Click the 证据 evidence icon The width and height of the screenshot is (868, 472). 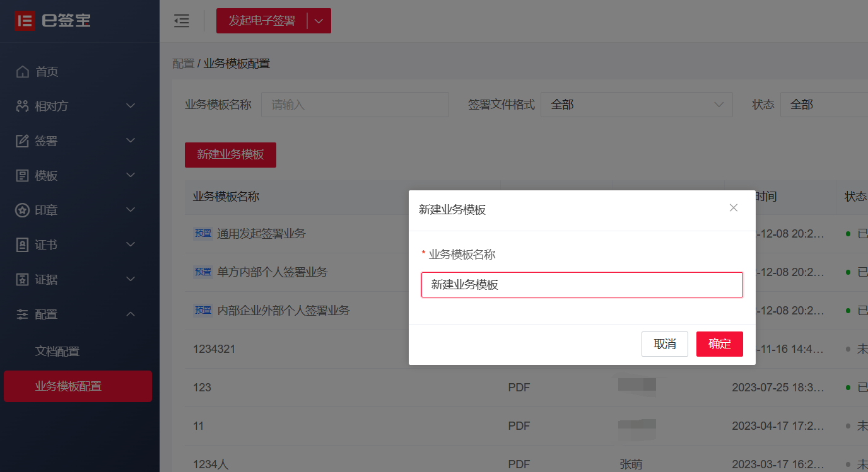[x=23, y=279]
